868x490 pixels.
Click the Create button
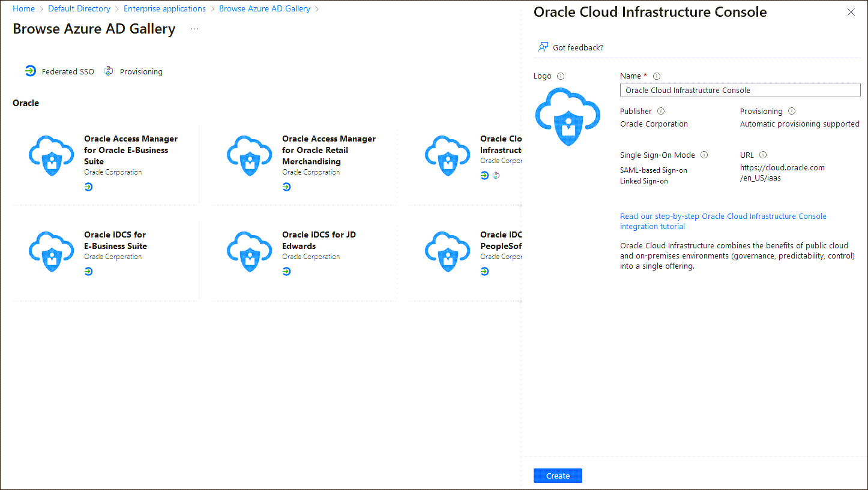558,476
